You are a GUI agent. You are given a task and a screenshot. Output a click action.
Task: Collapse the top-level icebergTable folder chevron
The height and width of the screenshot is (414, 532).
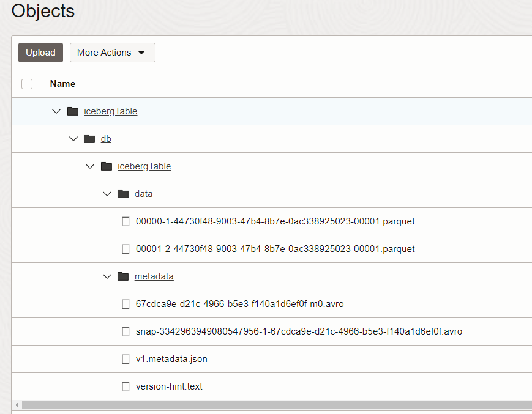56,111
